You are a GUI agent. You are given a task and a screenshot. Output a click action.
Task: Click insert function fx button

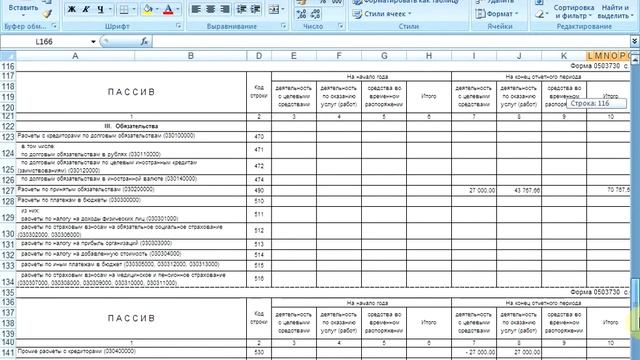144,41
